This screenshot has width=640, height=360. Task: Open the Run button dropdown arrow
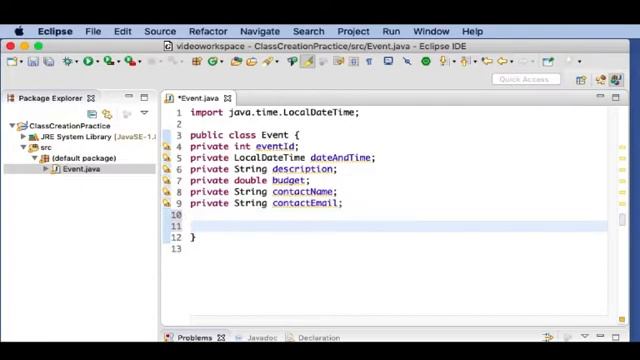coord(98,62)
